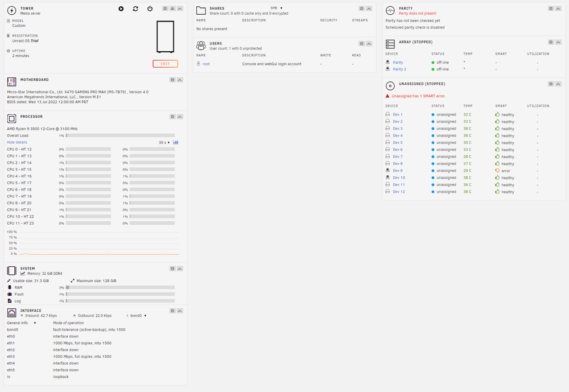This screenshot has width=569, height=392.
Task: Open the General info dropdown
Action: pos(22,323)
